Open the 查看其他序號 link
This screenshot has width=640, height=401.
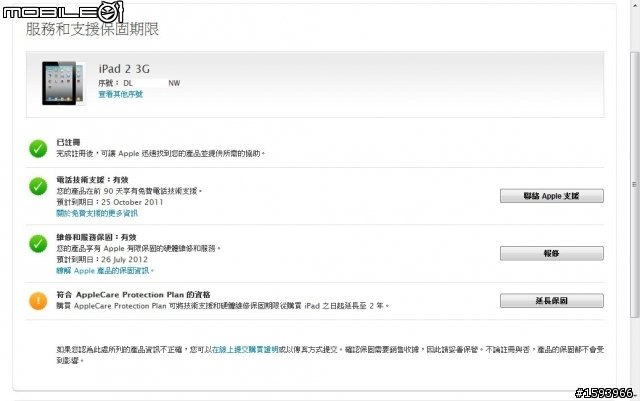(x=120, y=94)
